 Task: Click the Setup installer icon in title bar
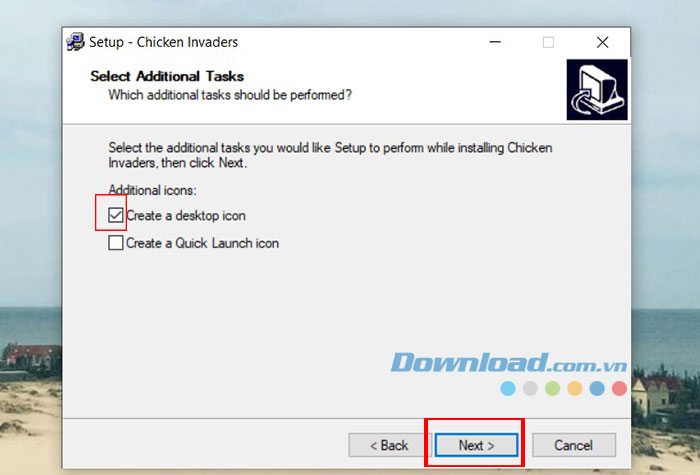(x=75, y=42)
